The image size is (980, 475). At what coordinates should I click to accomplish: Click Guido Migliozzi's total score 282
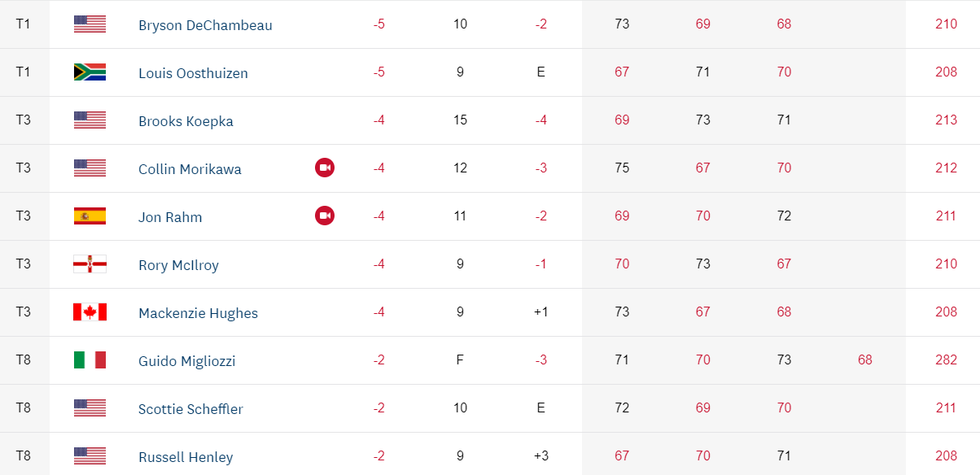coord(946,360)
